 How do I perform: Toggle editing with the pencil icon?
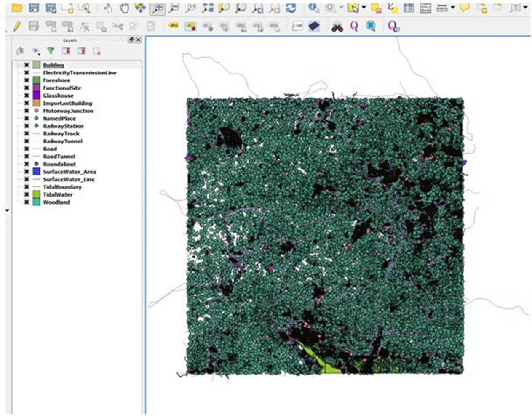(16, 27)
